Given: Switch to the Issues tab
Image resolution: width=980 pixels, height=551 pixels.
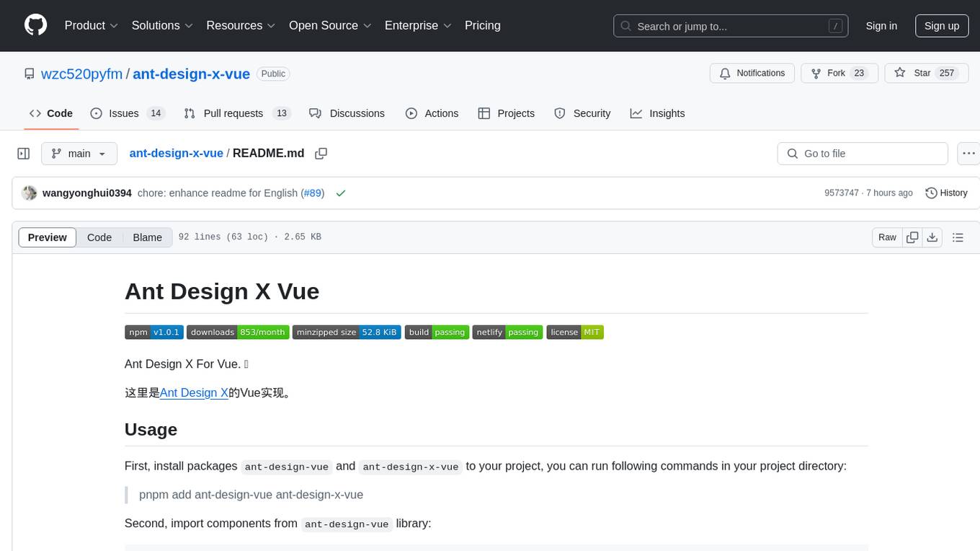Looking at the screenshot, I should pyautogui.click(x=128, y=113).
